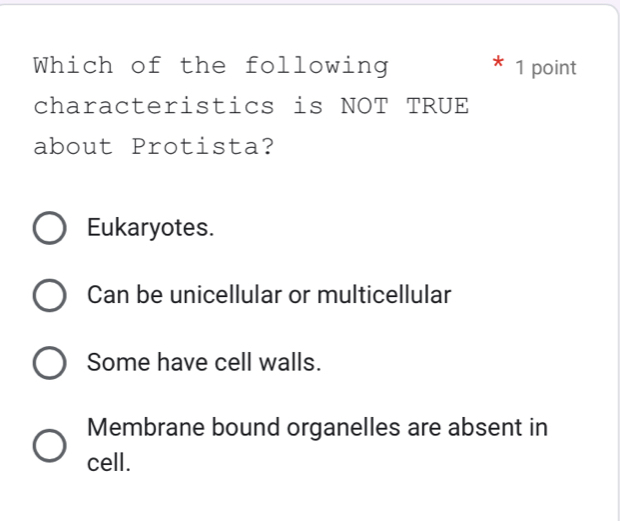Click the "Eukaryotes." option label text

150,228
